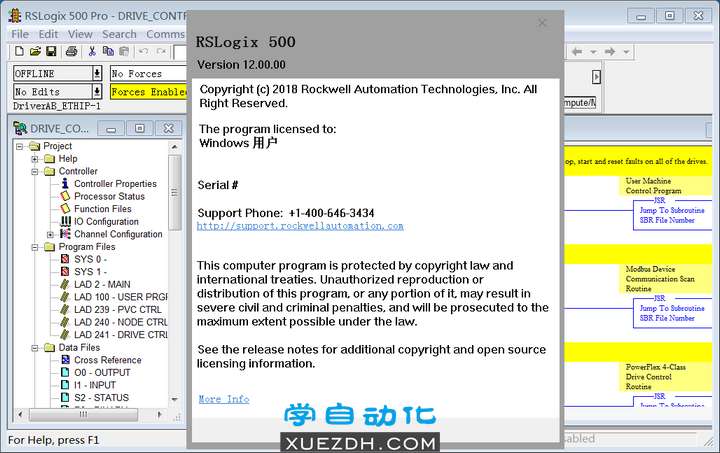
Task: Click project tree scroll up arrow
Action: 174,147
